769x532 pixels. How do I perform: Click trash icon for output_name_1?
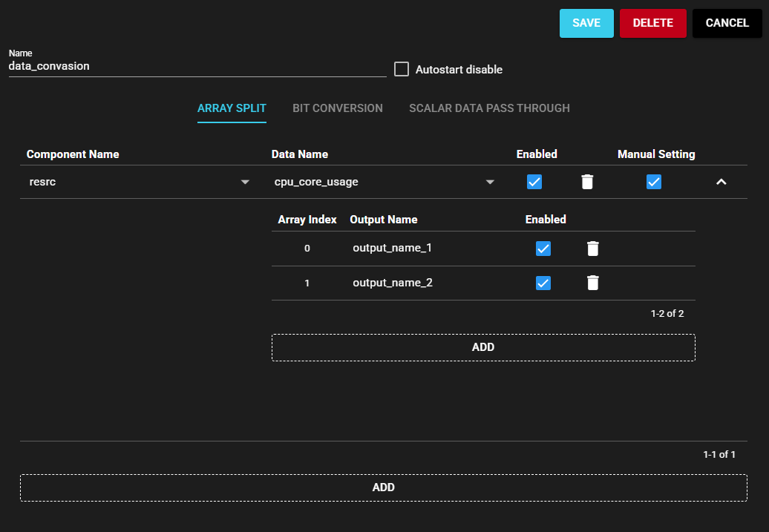[x=592, y=249]
